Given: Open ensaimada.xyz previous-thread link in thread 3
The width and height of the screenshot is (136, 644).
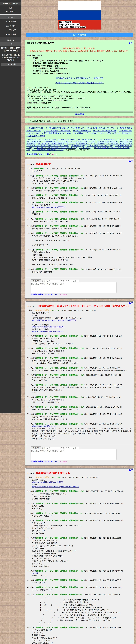Looking at the screenshot, I should (55, 487).
